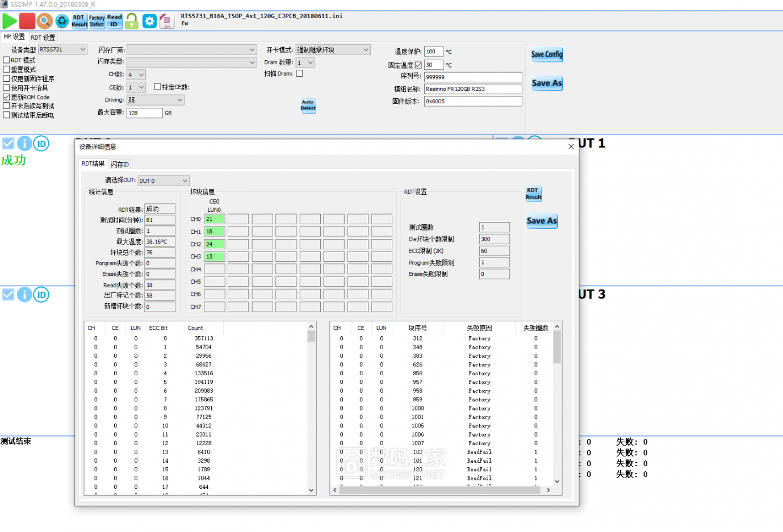
Task: Click the green CH2 bad block cell showing 24
Action: [x=215, y=244]
